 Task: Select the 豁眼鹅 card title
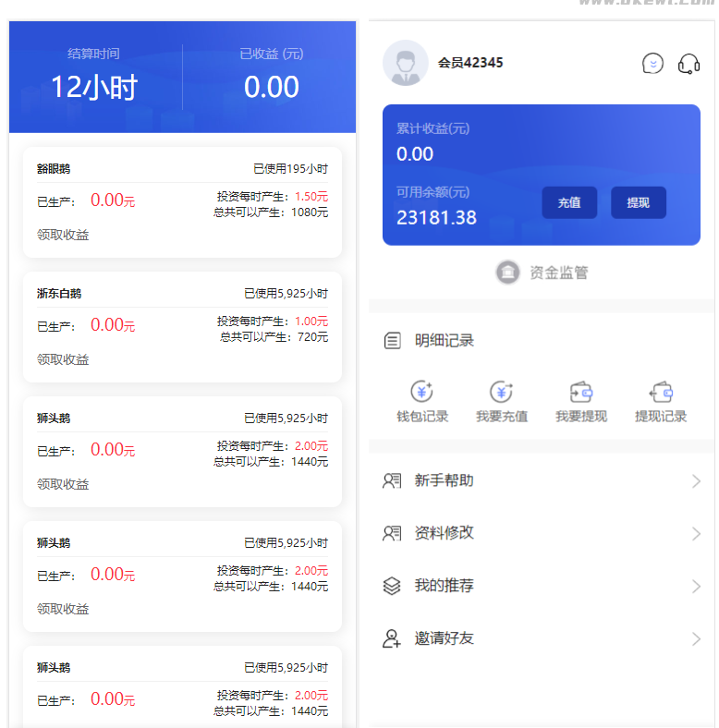(x=54, y=168)
